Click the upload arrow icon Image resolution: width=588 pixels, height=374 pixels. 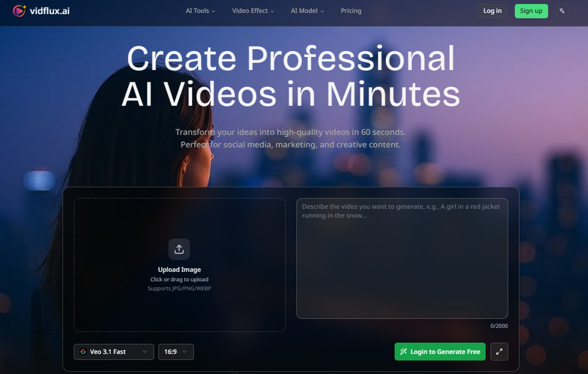pyautogui.click(x=179, y=249)
